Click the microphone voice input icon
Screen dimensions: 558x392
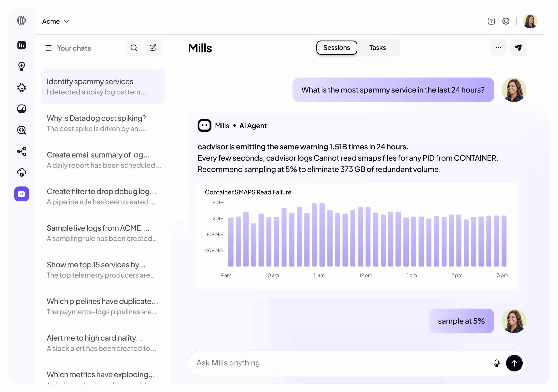click(497, 363)
